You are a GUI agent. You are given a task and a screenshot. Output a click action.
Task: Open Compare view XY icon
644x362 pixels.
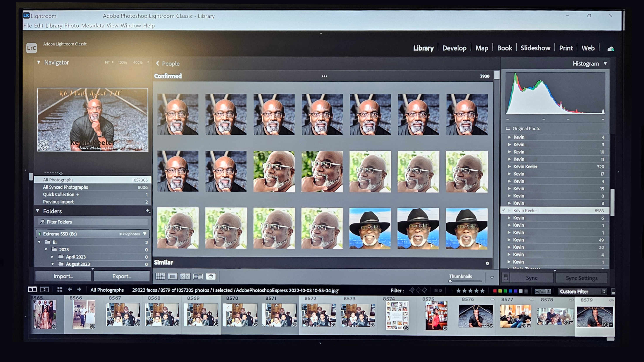tap(185, 276)
